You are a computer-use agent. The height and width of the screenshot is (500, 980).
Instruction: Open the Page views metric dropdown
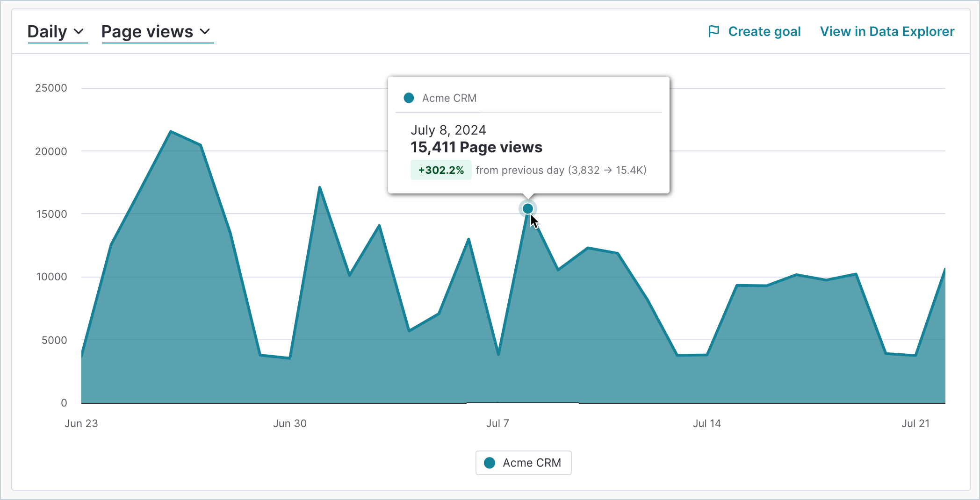pos(157,32)
